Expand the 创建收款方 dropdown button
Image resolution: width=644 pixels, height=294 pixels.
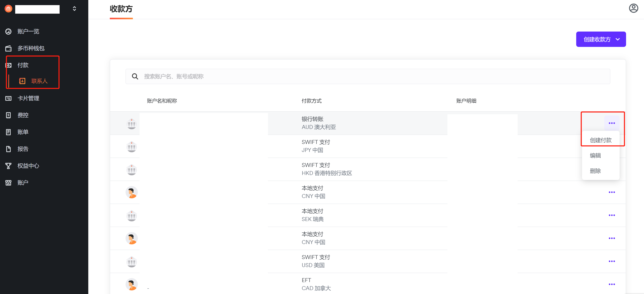[601, 39]
